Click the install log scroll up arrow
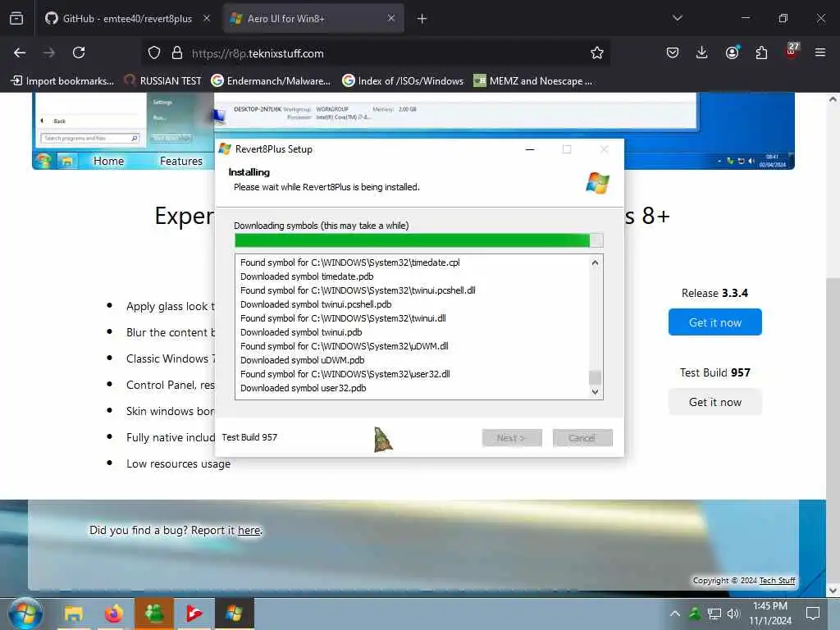This screenshot has width=840, height=630. pyautogui.click(x=595, y=262)
